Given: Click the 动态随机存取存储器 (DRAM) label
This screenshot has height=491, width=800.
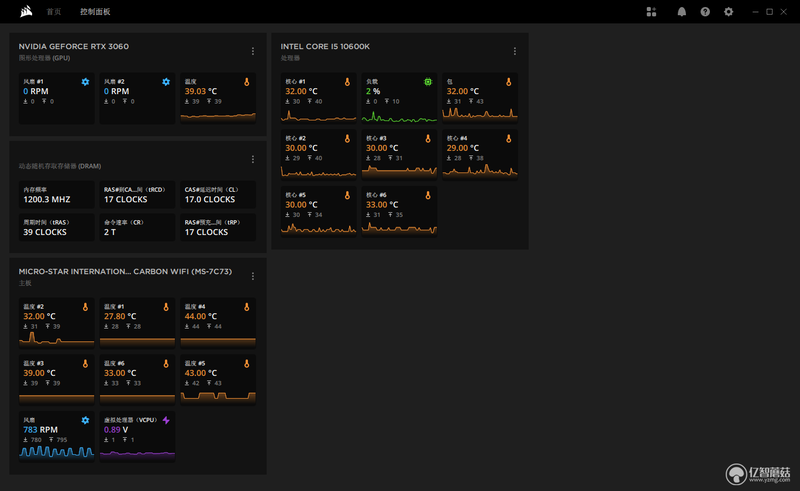Looking at the screenshot, I should (x=60, y=166).
